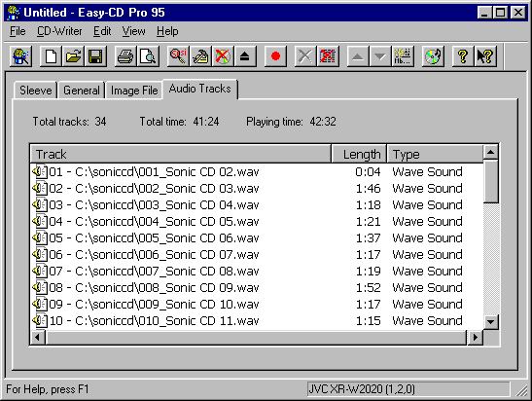Click the context help pointer icon
The height and width of the screenshot is (401, 532).
[x=485, y=56]
